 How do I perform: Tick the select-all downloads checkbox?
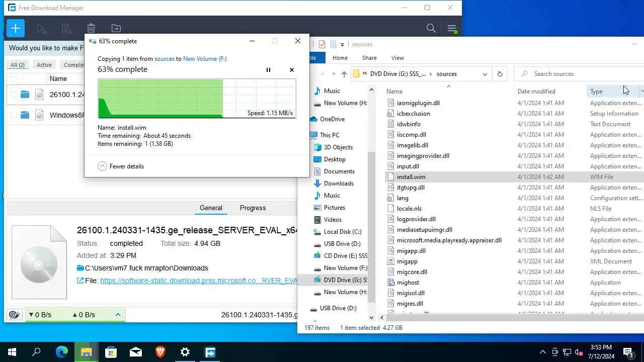coord(14,79)
